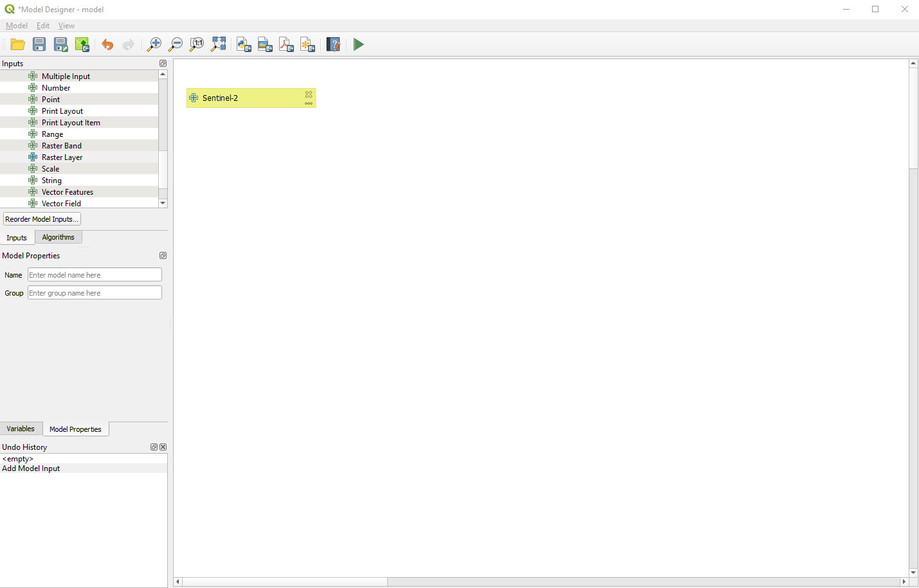Maximize the Model Designer window

click(875, 9)
